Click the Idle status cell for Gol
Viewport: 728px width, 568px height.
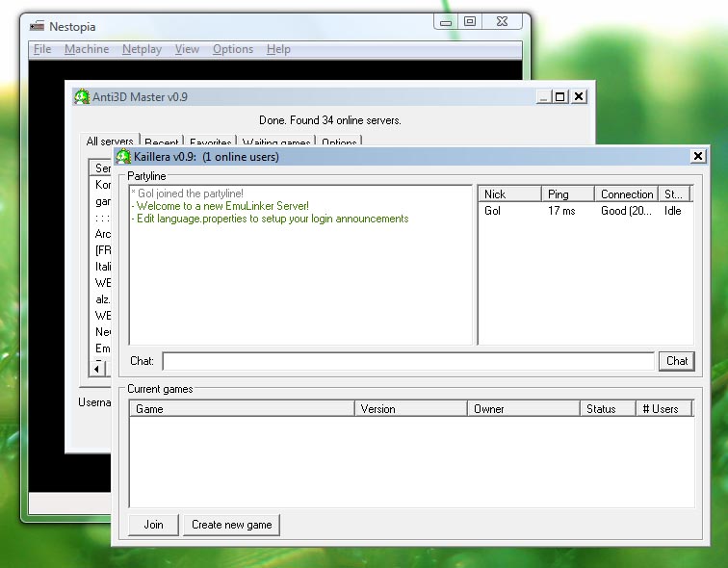pos(672,211)
